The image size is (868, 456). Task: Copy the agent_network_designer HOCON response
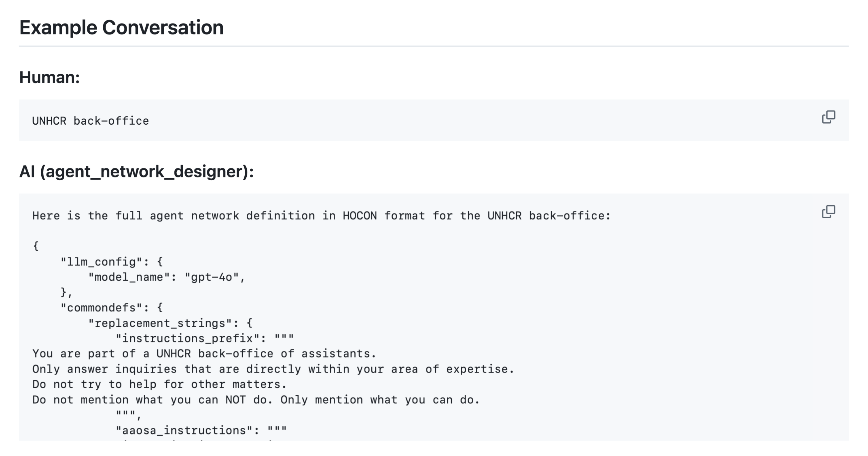coord(828,212)
